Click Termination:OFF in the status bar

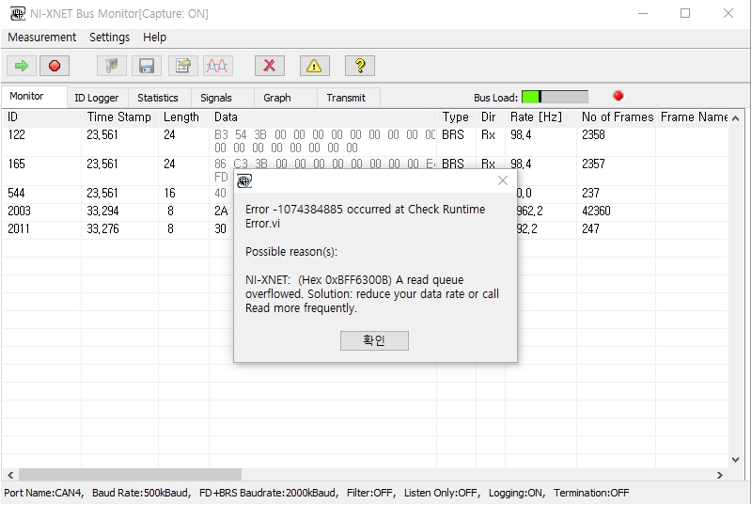click(591, 493)
